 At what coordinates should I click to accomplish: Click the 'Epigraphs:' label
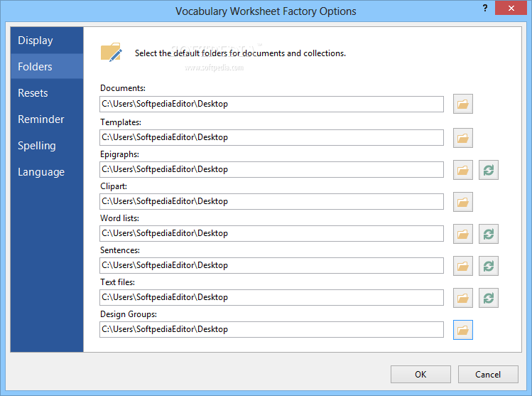point(119,154)
